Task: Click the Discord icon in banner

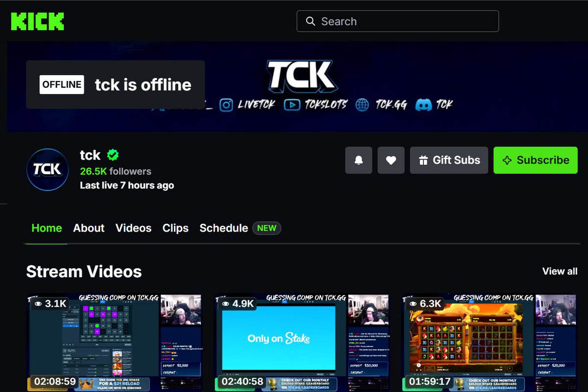Action: tap(423, 105)
